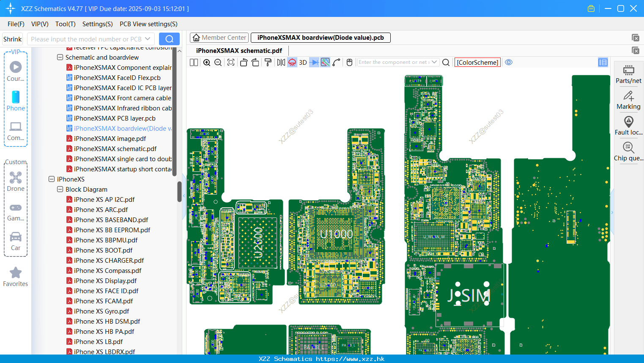Click the briefcase icon in title bar
Screen dimensions: 644x363
[x=591, y=8]
